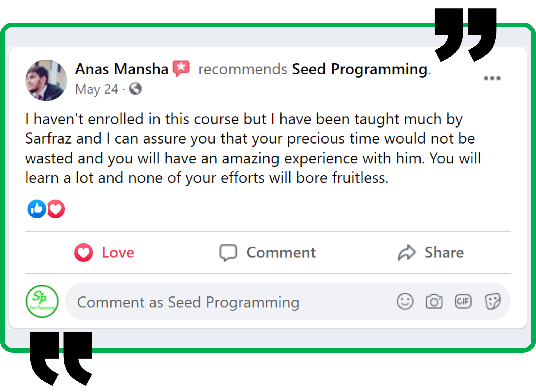The height and width of the screenshot is (392, 536).
Task: Toggle the Love reaction button
Action: coord(104,252)
